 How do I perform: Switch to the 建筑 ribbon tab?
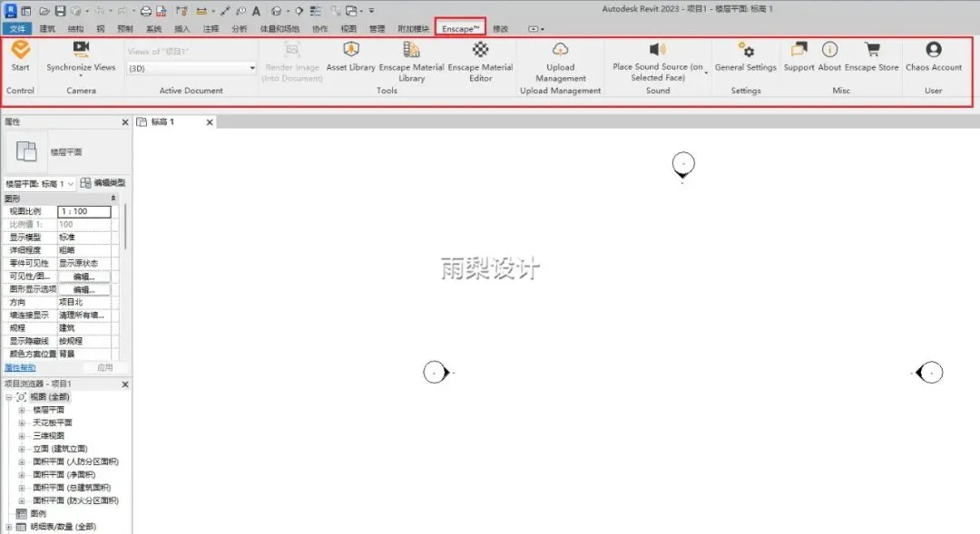coord(47,29)
